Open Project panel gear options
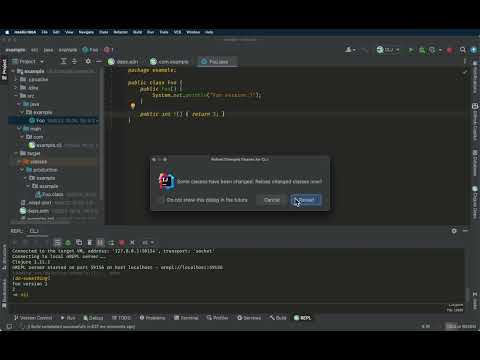Viewport: 480px width, 360px height. [x=88, y=61]
